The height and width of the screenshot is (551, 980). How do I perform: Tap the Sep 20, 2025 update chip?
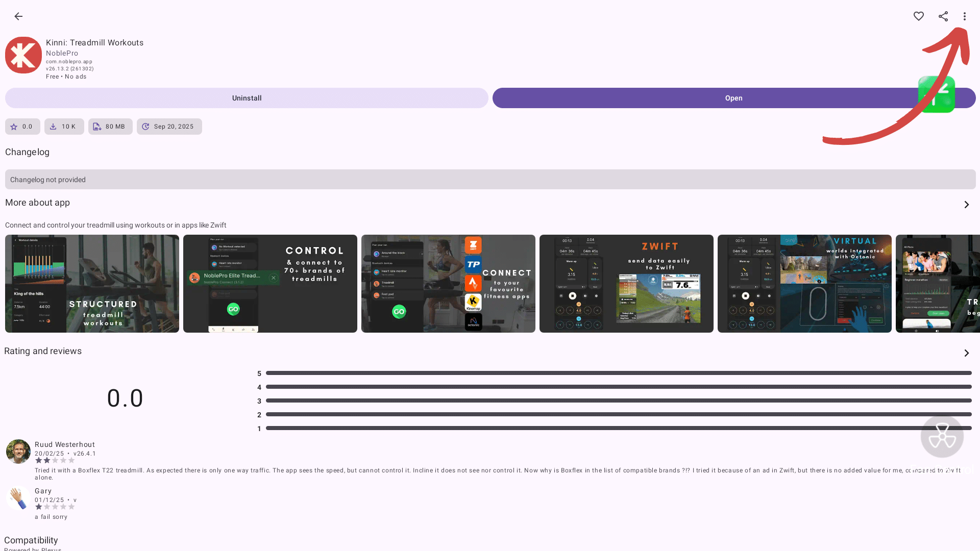coord(169,127)
